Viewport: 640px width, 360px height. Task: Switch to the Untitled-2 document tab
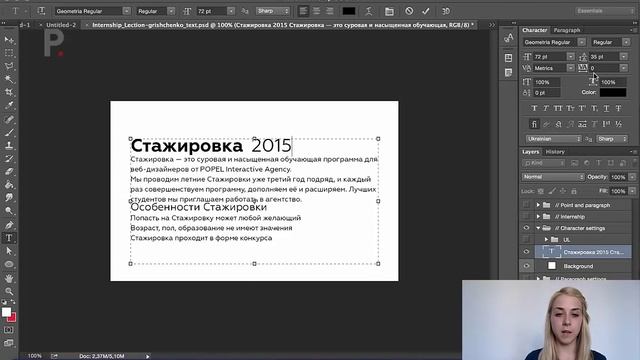pyautogui.click(x=61, y=25)
